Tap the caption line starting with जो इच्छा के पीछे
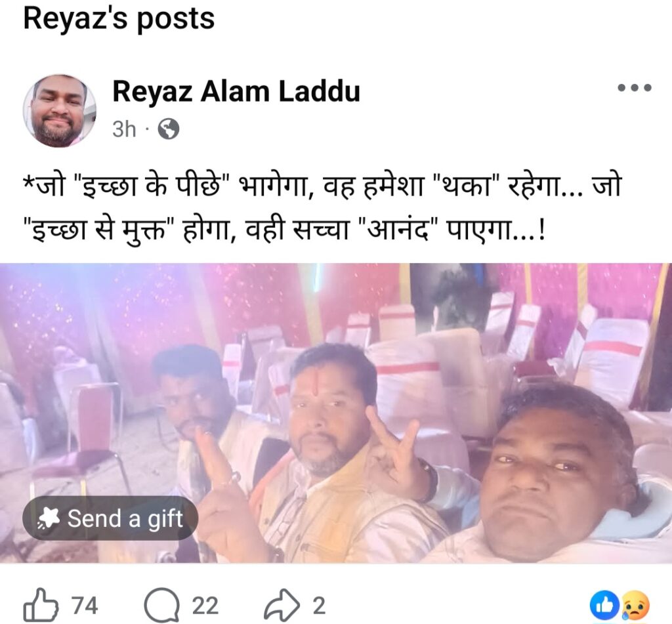The image size is (672, 624). tap(322, 185)
